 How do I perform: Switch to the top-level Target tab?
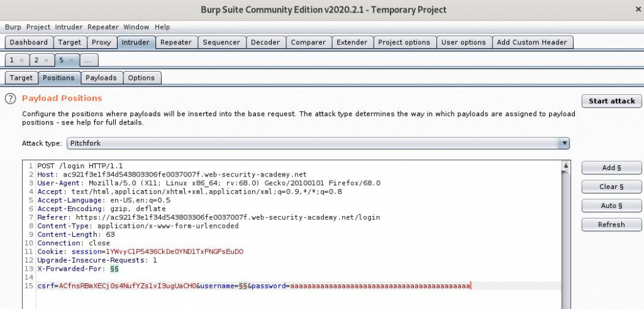click(69, 42)
